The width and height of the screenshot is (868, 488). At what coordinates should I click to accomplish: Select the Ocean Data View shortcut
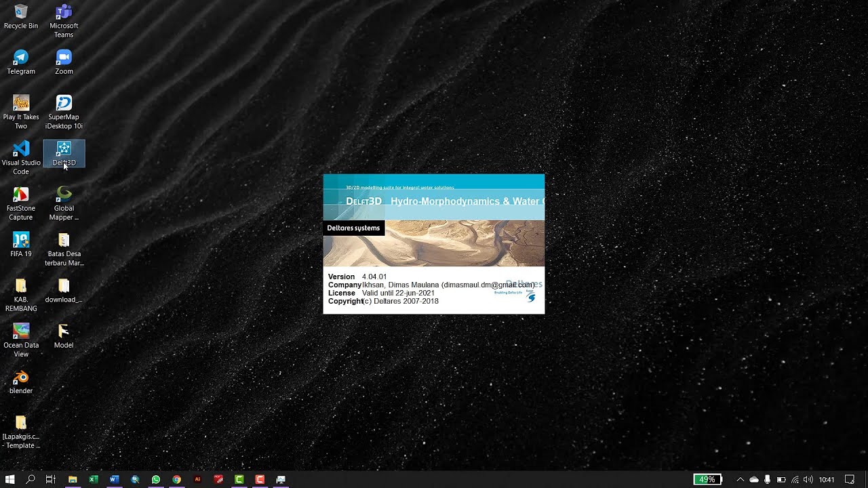pyautogui.click(x=21, y=340)
